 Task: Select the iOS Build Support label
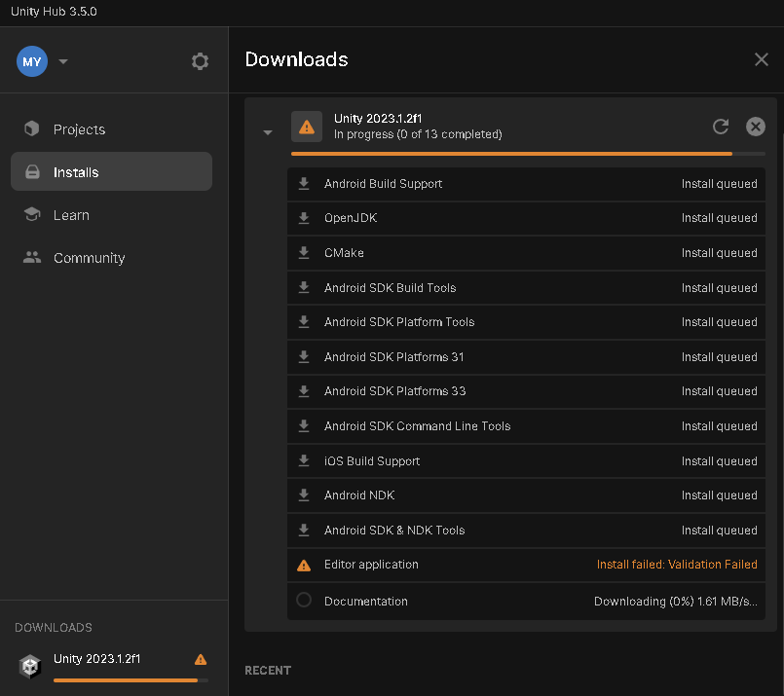pos(372,461)
